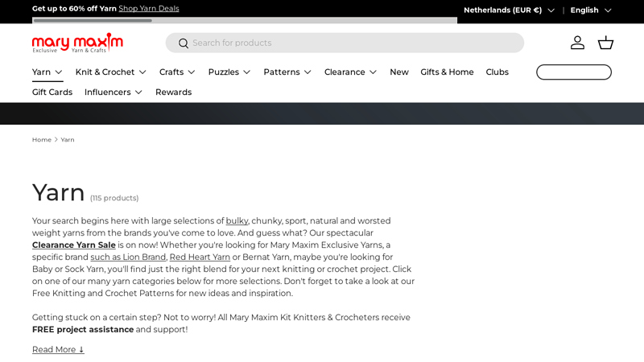
Task: Open the Gifts & Home menu item
Action: pyautogui.click(x=447, y=72)
